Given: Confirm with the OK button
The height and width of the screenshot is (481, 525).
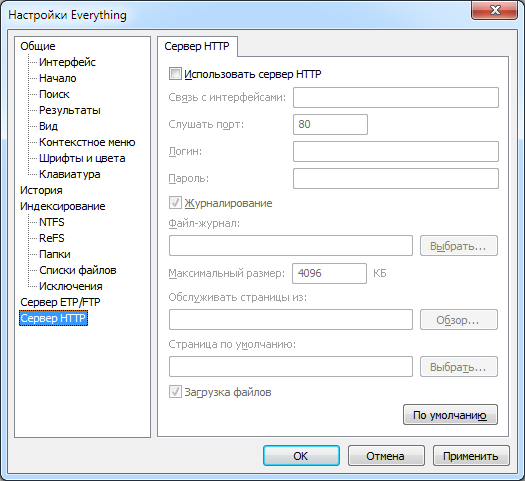Looking at the screenshot, I should tap(301, 456).
